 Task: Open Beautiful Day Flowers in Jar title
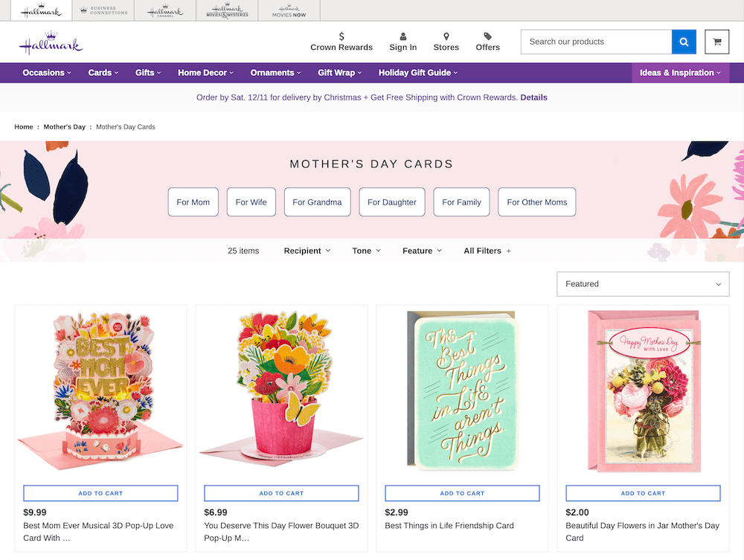(643, 532)
